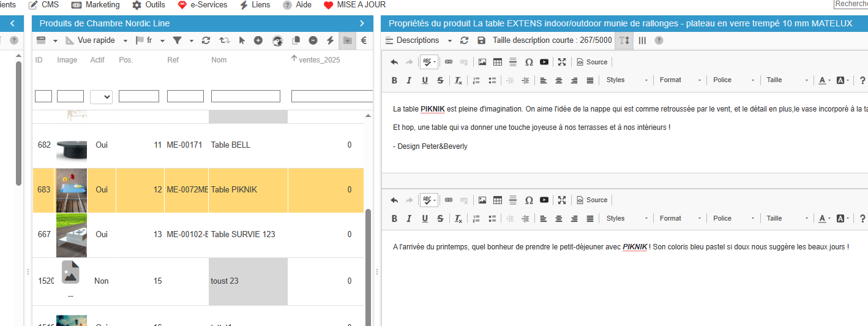The image size is (868, 326).
Task: Click the Source button in the upper editor
Action: coord(592,62)
